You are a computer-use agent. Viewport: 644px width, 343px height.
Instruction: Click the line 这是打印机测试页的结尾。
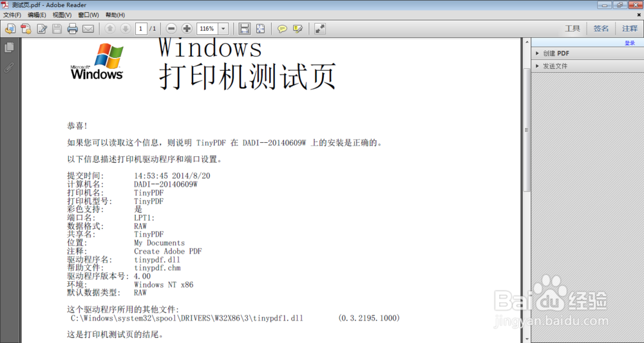[115, 335]
